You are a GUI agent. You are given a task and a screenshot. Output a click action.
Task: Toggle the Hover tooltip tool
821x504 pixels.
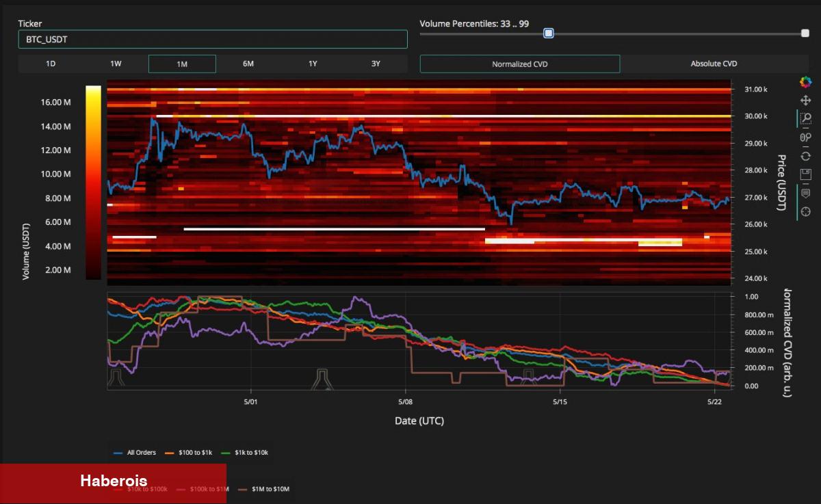(x=805, y=193)
